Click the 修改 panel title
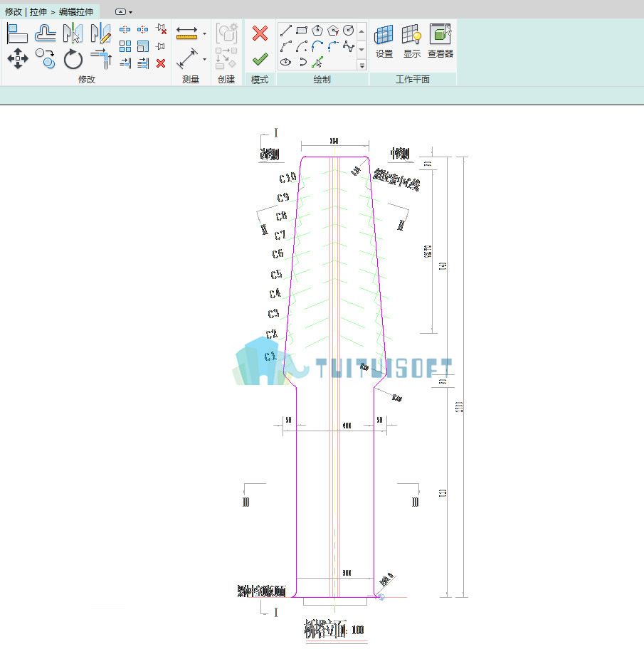Viewport: 644px width, 654px height. coord(87,79)
